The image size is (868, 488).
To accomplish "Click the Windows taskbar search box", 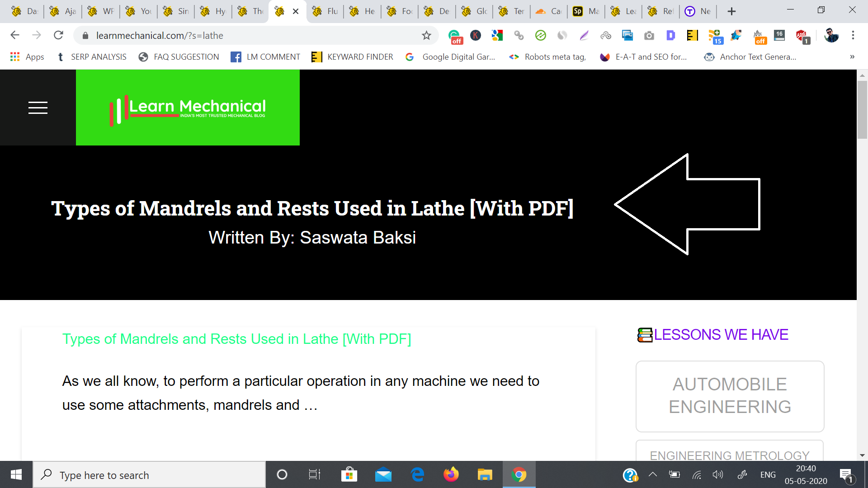I will pos(149,475).
